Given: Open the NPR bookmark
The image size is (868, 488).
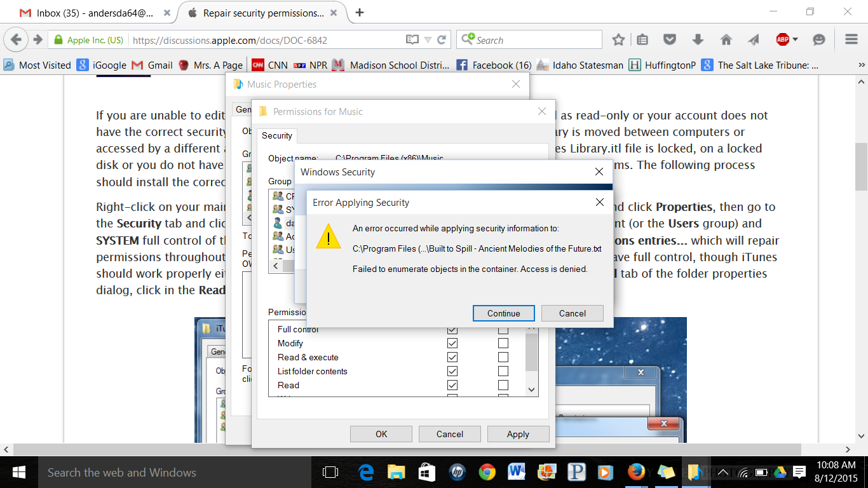Looking at the screenshot, I should pyautogui.click(x=310, y=65).
